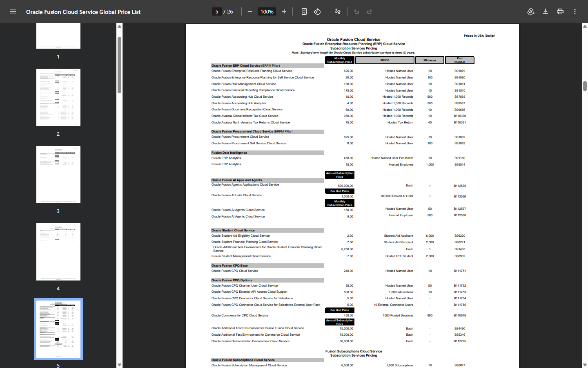Edit the current page number field
This screenshot has height=368, width=588.
point(217,11)
